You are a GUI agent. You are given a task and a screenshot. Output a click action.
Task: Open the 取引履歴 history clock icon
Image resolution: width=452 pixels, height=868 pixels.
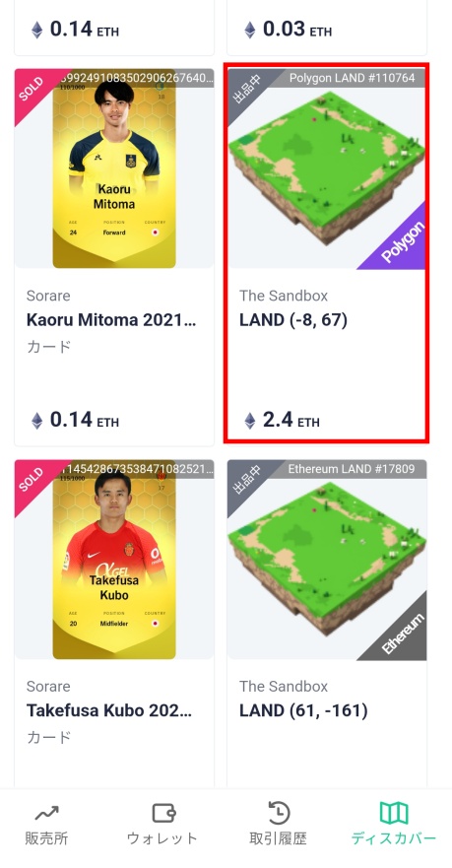point(279,813)
